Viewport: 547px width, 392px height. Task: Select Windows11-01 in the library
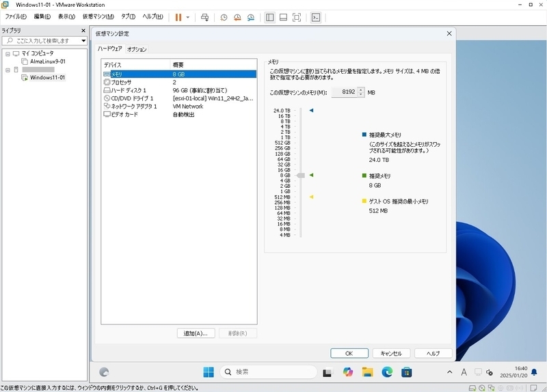(x=47, y=77)
